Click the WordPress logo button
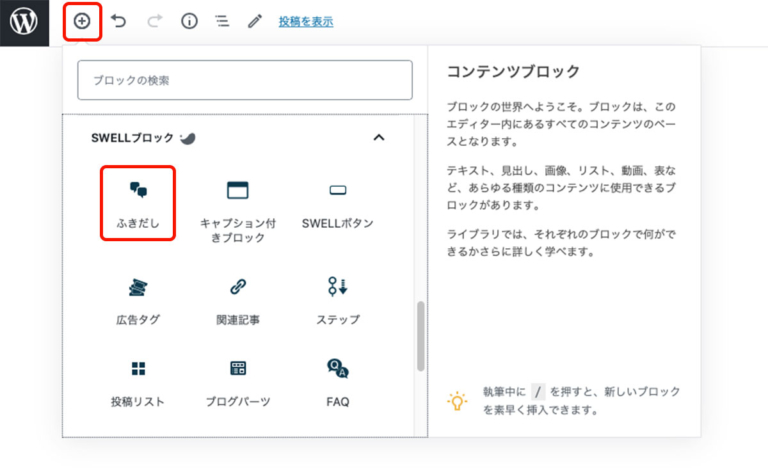Screen dimensions: 768x476 tap(24, 23)
